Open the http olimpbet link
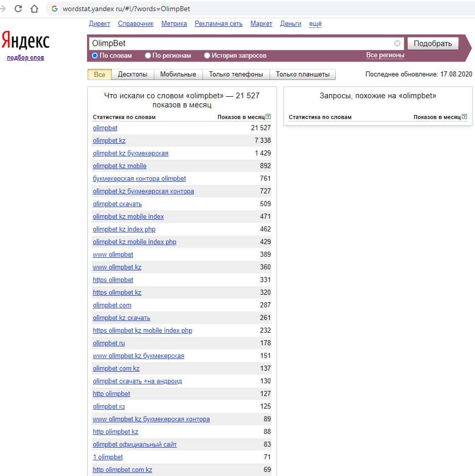Screen dimensions: 475x476 pos(111,394)
